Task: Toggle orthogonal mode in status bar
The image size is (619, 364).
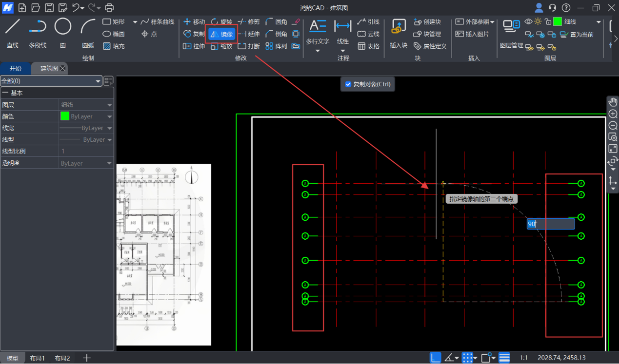Action: coord(435,358)
